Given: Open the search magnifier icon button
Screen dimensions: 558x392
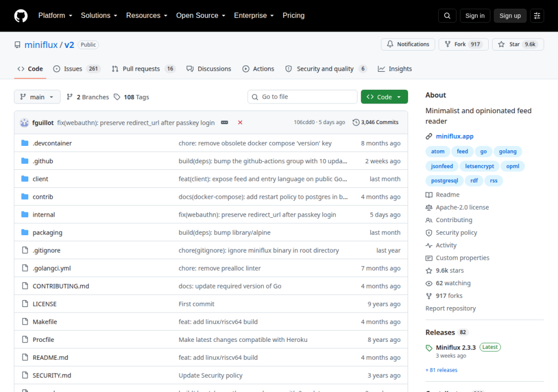Looking at the screenshot, I should coord(447,16).
